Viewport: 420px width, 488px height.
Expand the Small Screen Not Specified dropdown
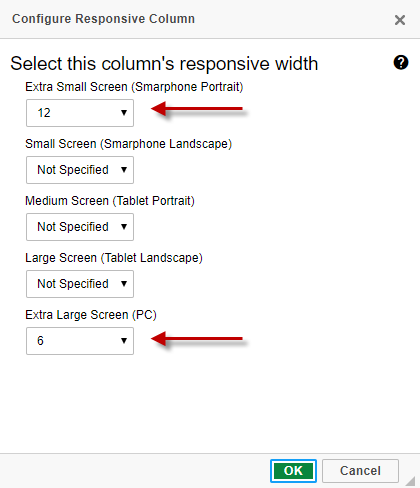click(x=80, y=170)
